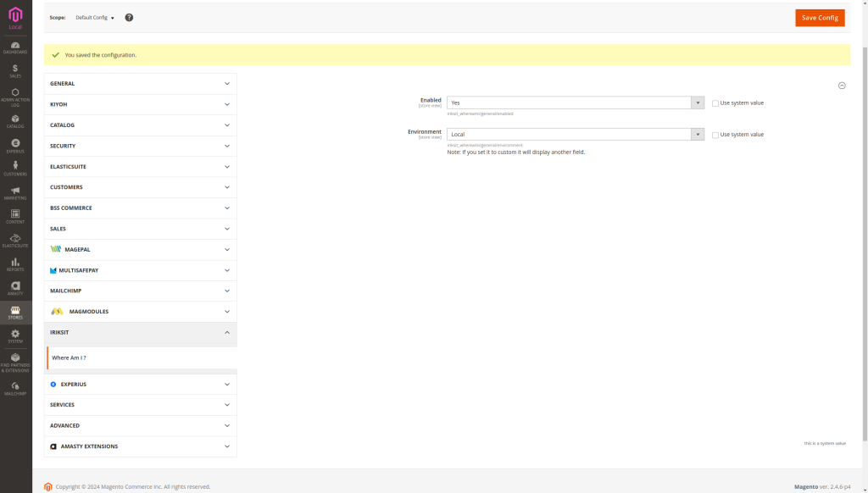The height and width of the screenshot is (493, 868).
Task: Expand the MULTISAFEPAY configuration section
Action: coord(141,269)
